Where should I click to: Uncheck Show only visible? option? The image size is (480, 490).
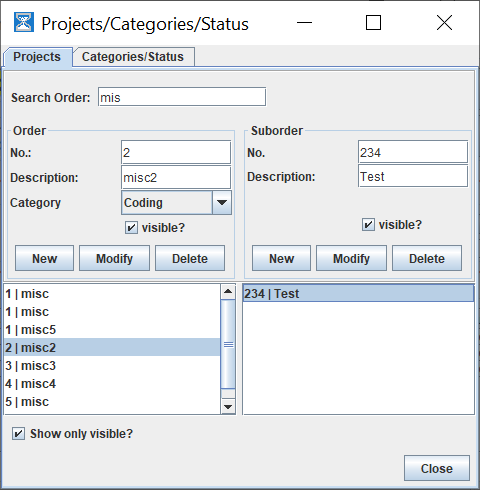(x=18, y=434)
